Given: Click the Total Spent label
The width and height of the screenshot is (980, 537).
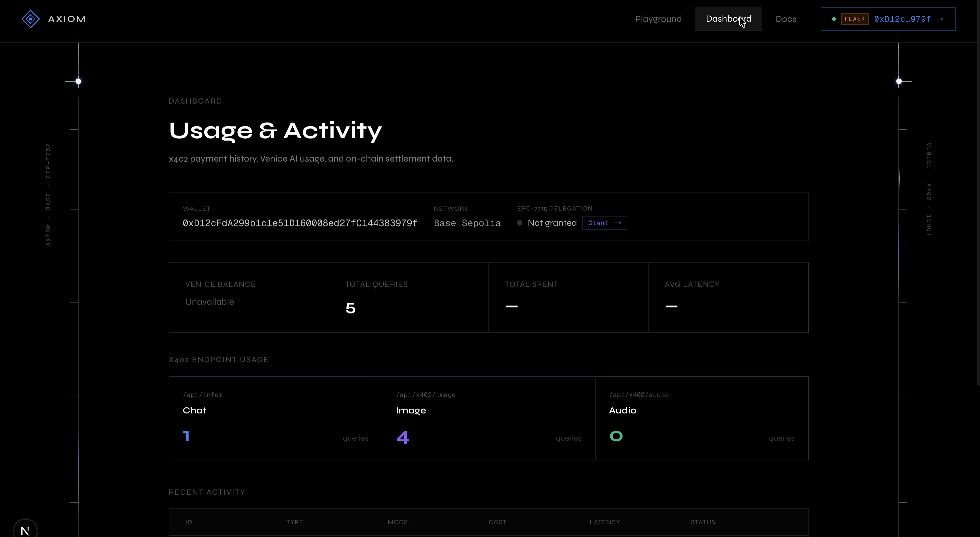Looking at the screenshot, I should [531, 284].
